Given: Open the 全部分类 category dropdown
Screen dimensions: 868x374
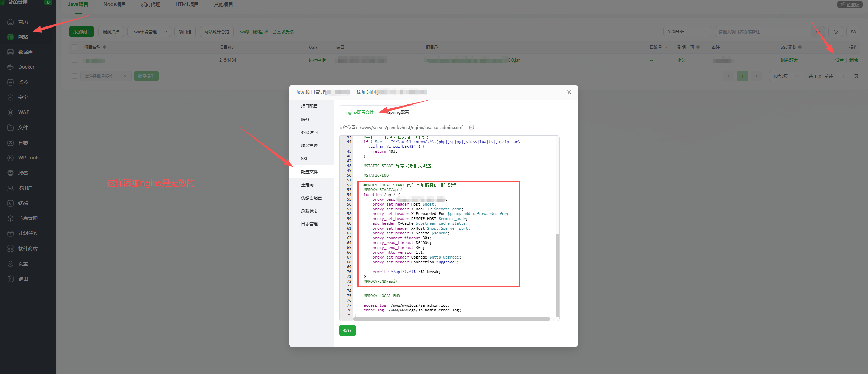Looking at the screenshot, I should 687,32.
